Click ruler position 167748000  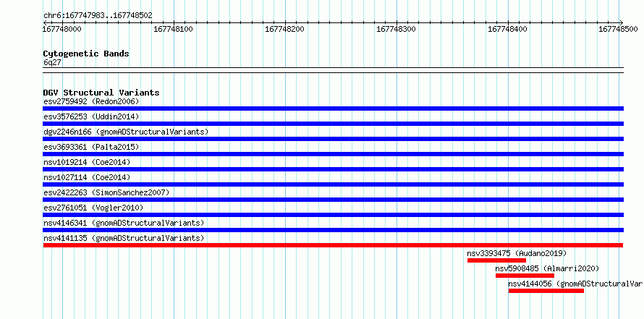(62, 29)
